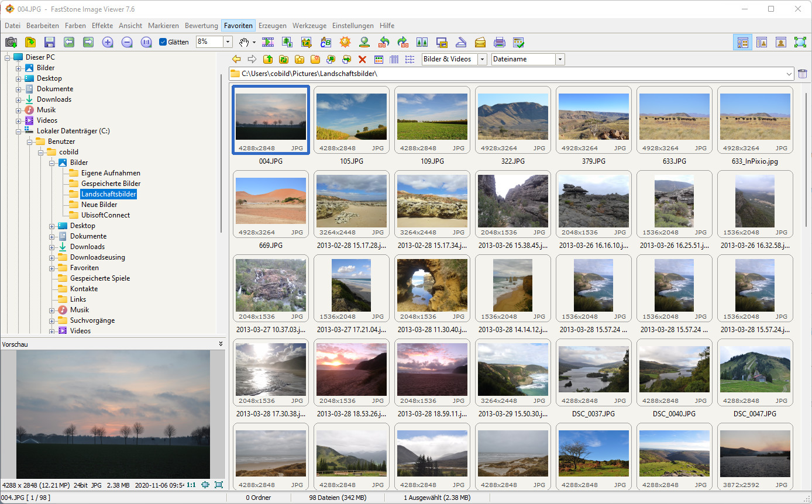
Task: Switch to detailed list view
Action: (393, 59)
